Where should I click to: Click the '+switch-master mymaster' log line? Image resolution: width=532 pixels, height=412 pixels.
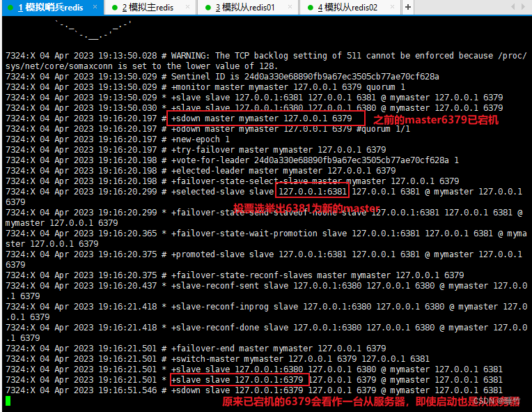[217, 359]
